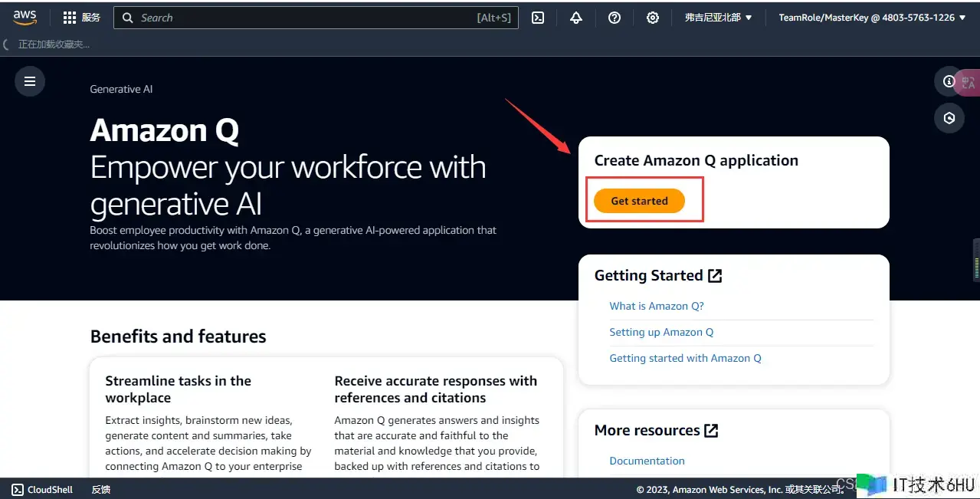Screen dimensions: 980x499
Task: Launch CloudShell from the footer
Action: (x=42, y=489)
